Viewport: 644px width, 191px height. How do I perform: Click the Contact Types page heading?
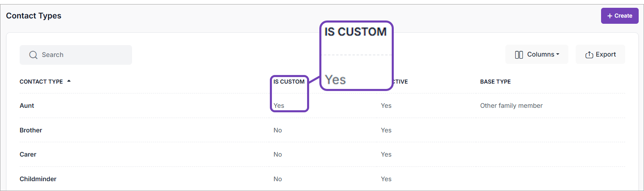click(x=34, y=16)
